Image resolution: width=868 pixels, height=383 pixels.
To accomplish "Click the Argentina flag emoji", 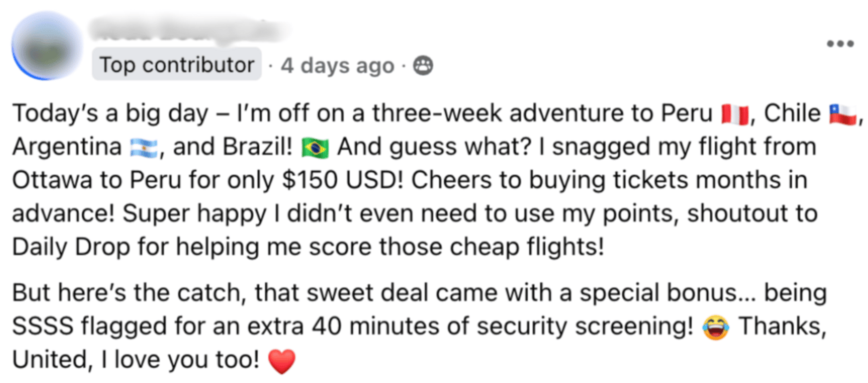I will coord(144,148).
